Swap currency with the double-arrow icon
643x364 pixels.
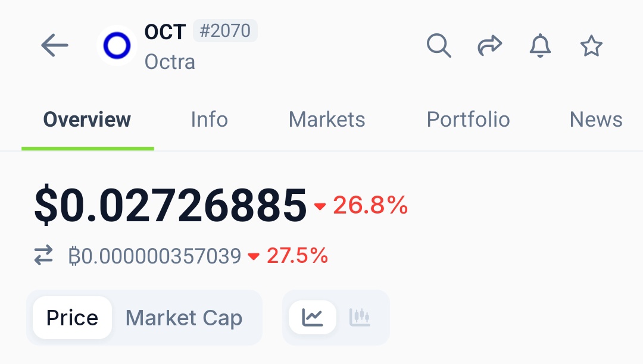(43, 256)
